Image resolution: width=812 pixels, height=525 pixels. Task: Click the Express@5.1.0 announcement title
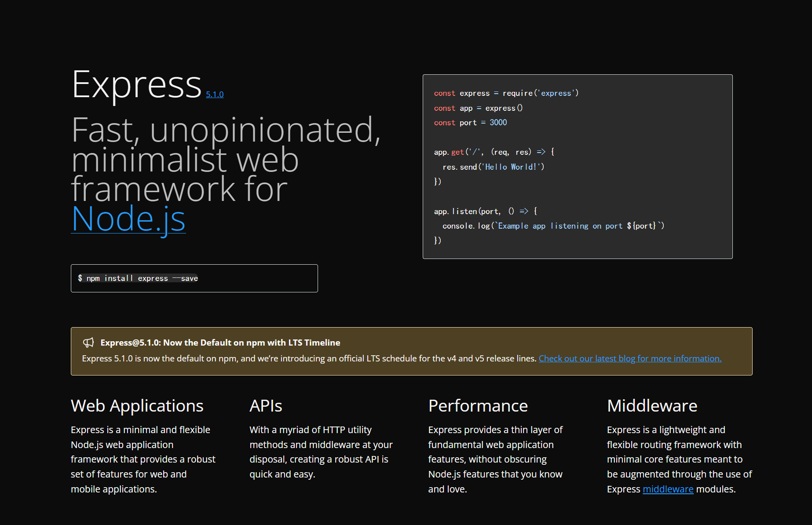(x=220, y=343)
